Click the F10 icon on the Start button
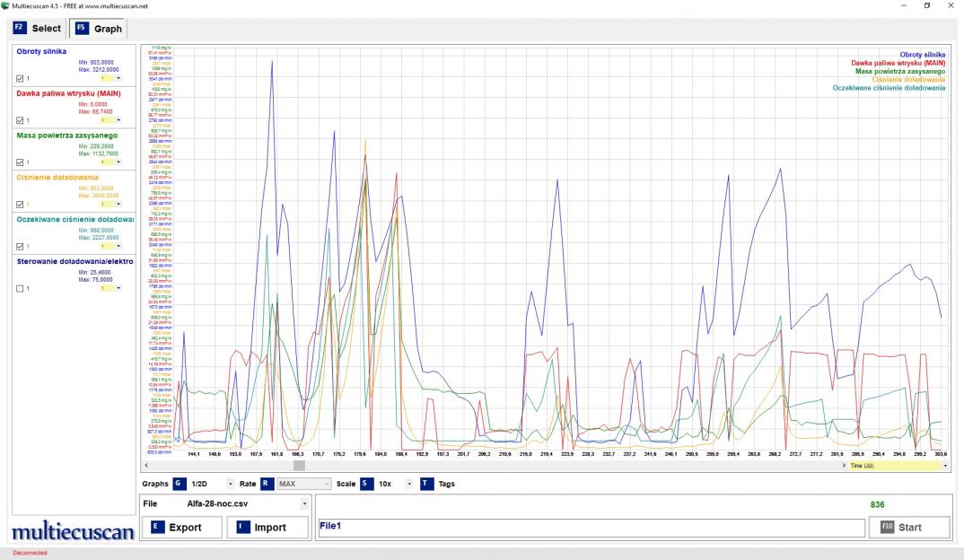Image resolution: width=964 pixels, height=560 pixels. click(887, 528)
